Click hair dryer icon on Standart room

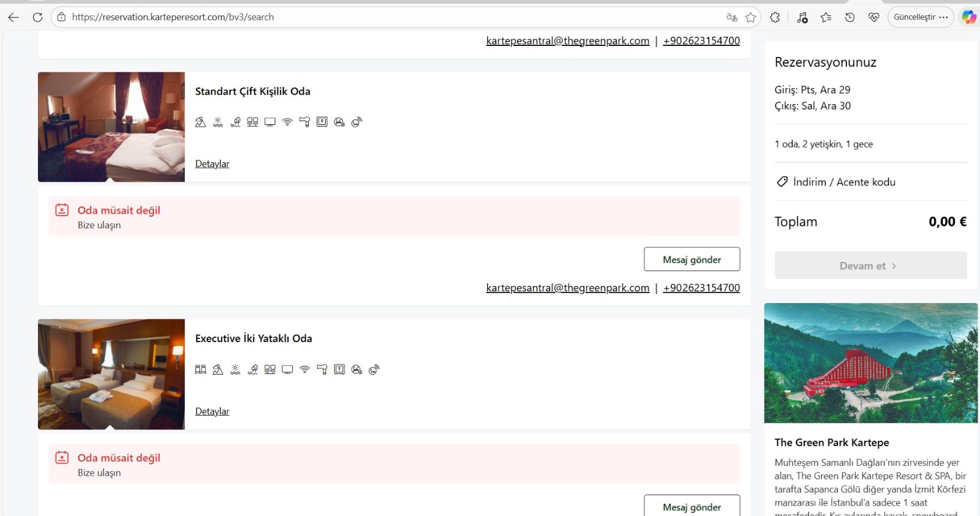point(304,122)
